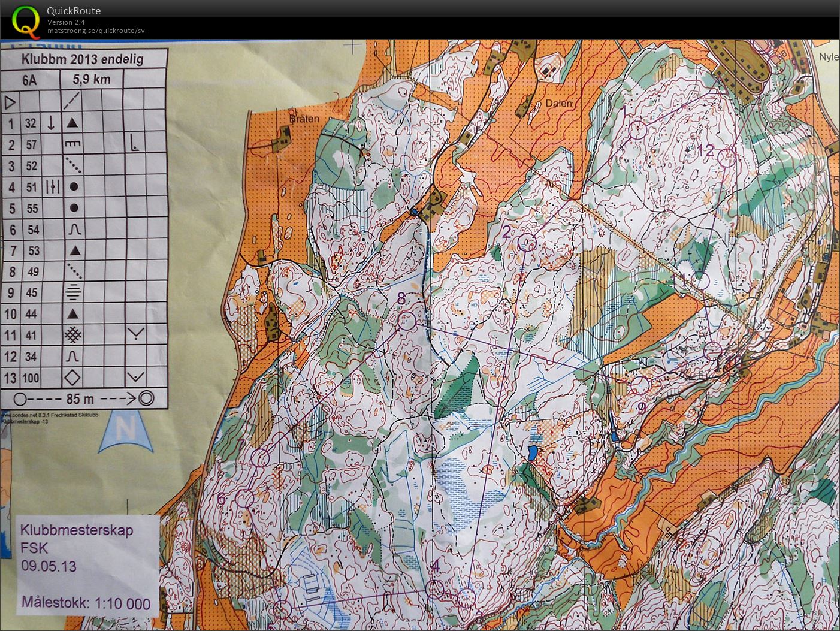Click control circle 4 on the map
This screenshot has width=840, height=631.
pos(436,589)
